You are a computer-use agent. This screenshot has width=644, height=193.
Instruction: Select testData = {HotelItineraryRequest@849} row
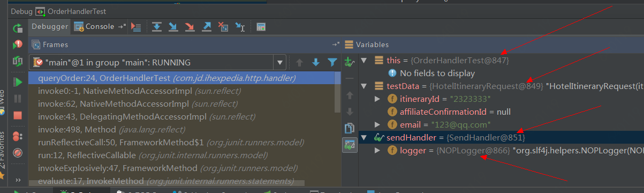pos(501,86)
